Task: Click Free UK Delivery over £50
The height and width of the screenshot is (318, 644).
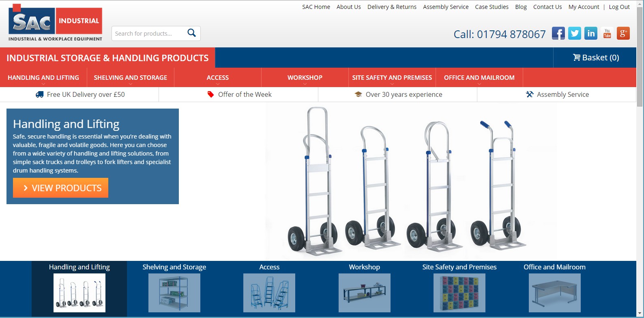Action: [x=80, y=94]
